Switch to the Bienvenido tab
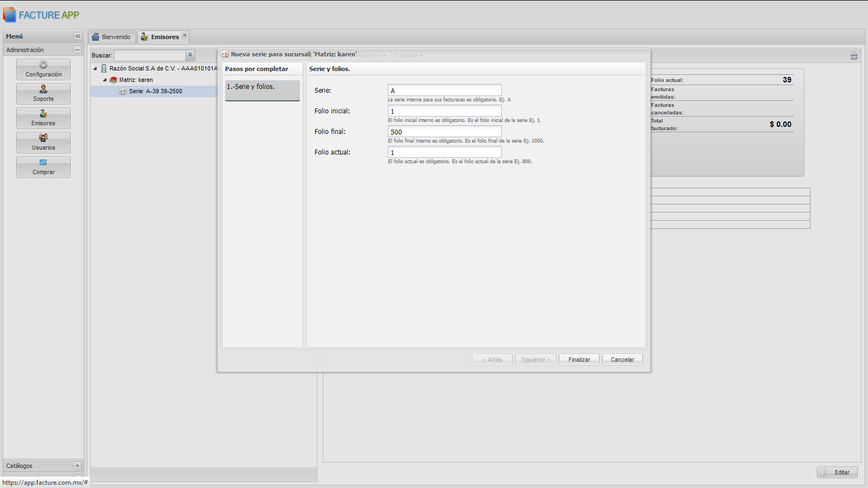This screenshot has width=868, height=488. click(112, 37)
